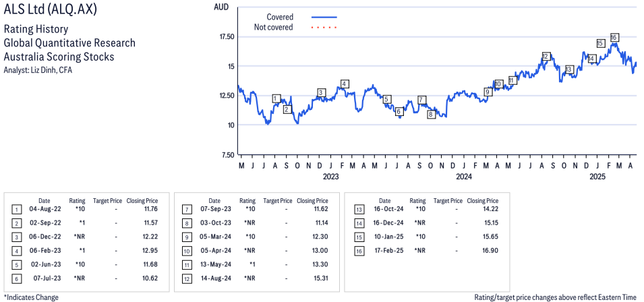Select chart marker 3 near December 2022
The height and width of the screenshot is (302, 644).
click(x=321, y=92)
